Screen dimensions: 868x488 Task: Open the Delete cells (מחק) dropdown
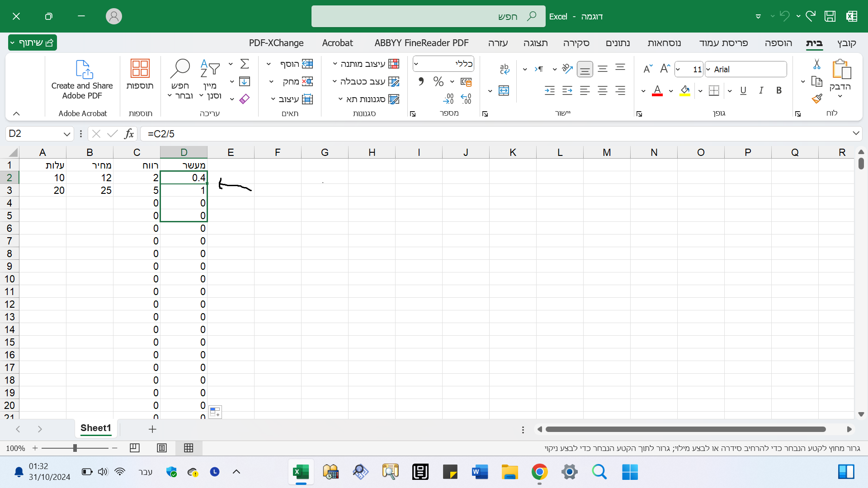coord(272,81)
